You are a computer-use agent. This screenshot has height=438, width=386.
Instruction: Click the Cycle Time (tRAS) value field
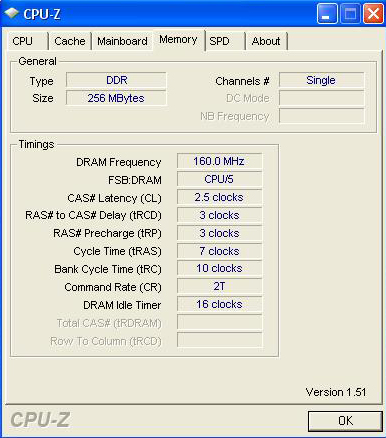click(x=219, y=251)
